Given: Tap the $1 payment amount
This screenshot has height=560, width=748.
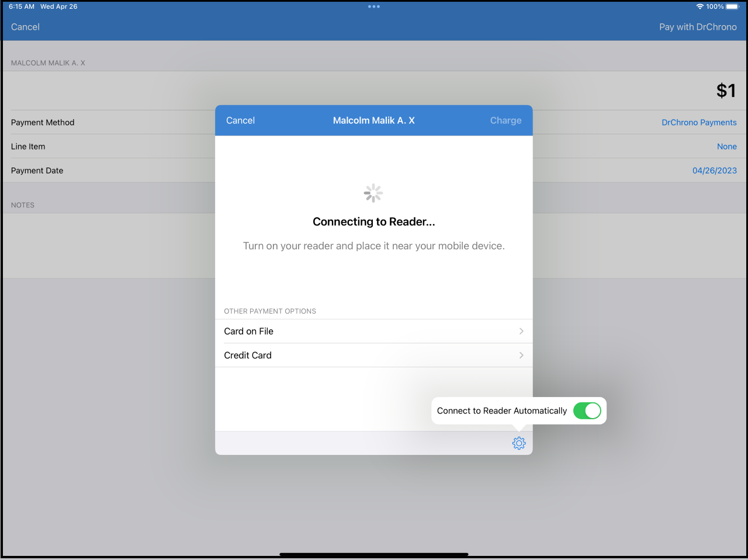Looking at the screenshot, I should coord(726,91).
